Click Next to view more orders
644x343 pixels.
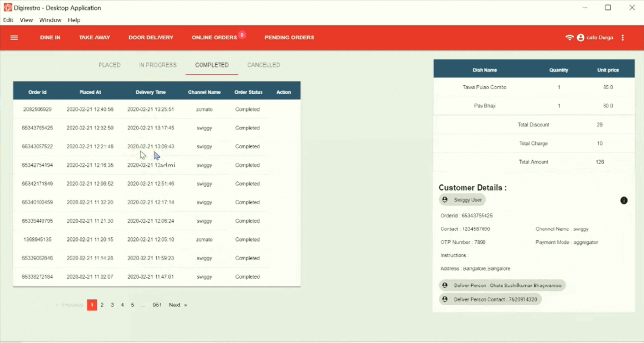[175, 305]
